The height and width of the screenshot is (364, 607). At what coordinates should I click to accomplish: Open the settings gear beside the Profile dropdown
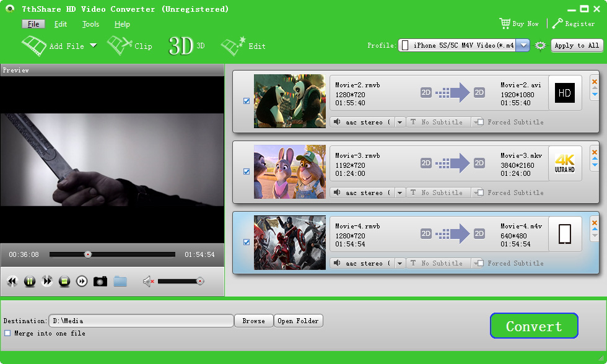tap(539, 45)
